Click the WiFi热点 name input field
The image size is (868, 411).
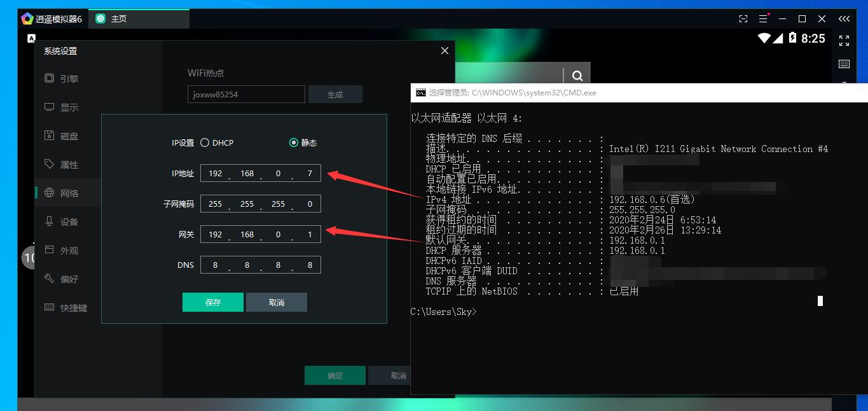tap(246, 94)
